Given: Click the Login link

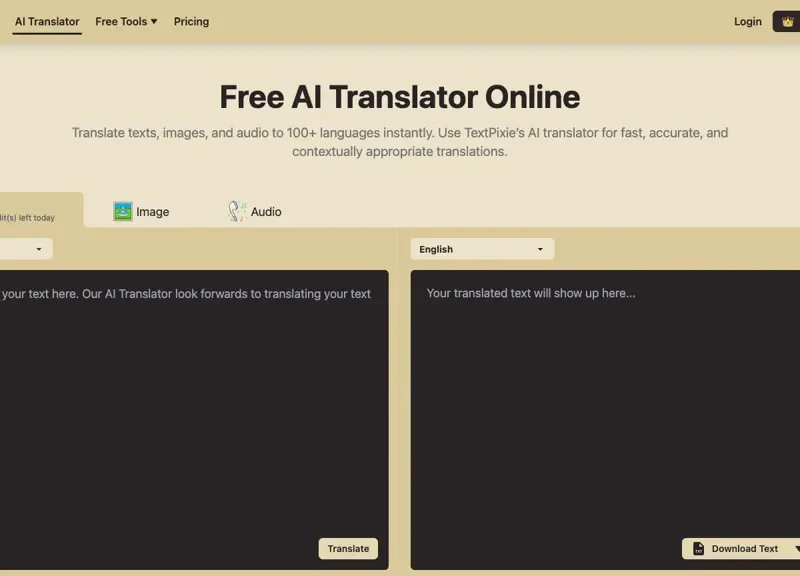Looking at the screenshot, I should point(747,21).
